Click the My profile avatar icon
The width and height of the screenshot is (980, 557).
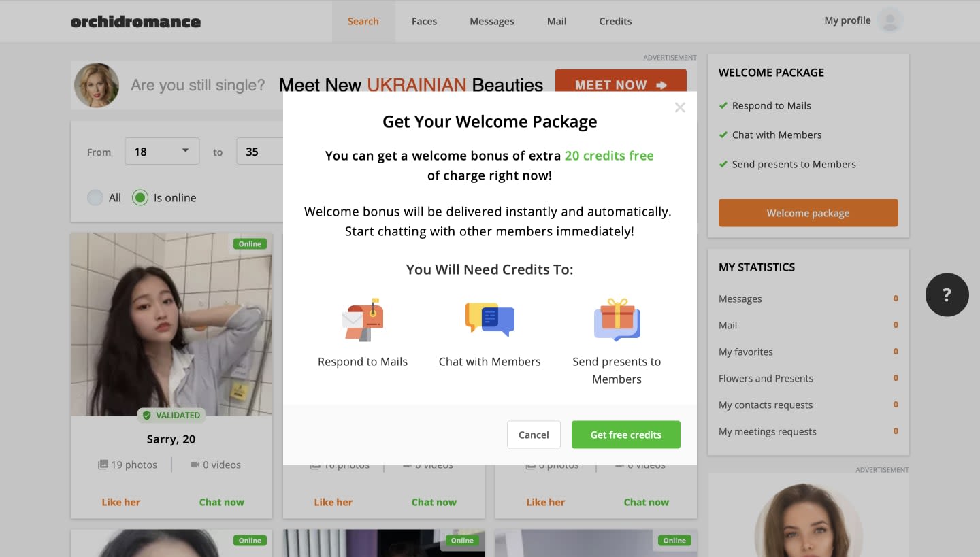coord(890,20)
